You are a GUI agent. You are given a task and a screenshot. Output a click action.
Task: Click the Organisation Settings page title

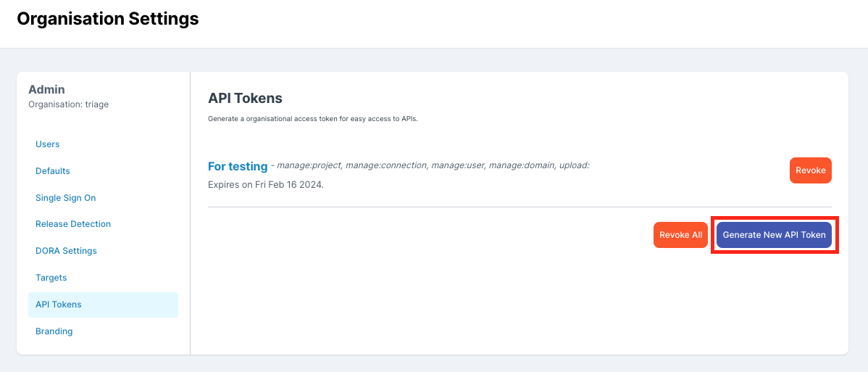click(x=107, y=20)
